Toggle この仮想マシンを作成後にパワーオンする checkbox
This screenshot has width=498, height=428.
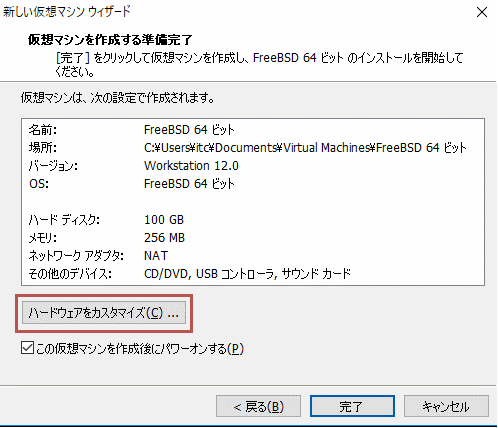click(x=27, y=348)
